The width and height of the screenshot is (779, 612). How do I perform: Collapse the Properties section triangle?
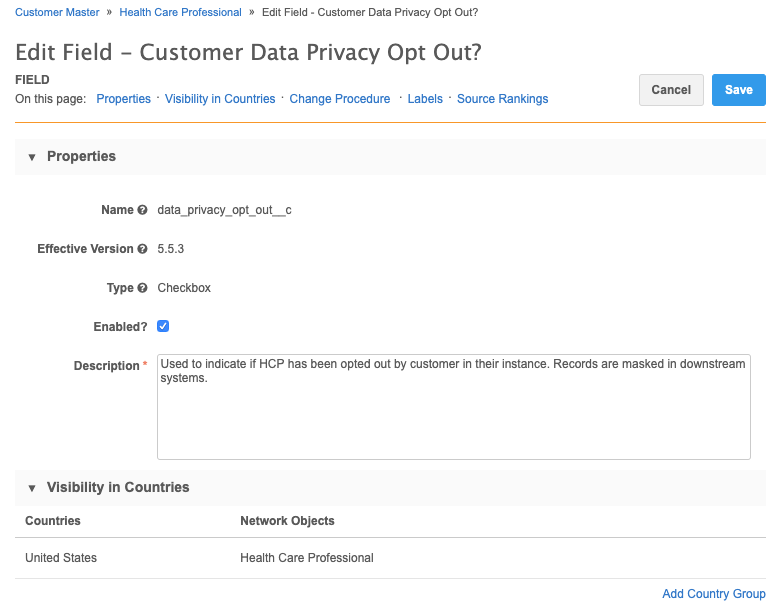point(32,157)
